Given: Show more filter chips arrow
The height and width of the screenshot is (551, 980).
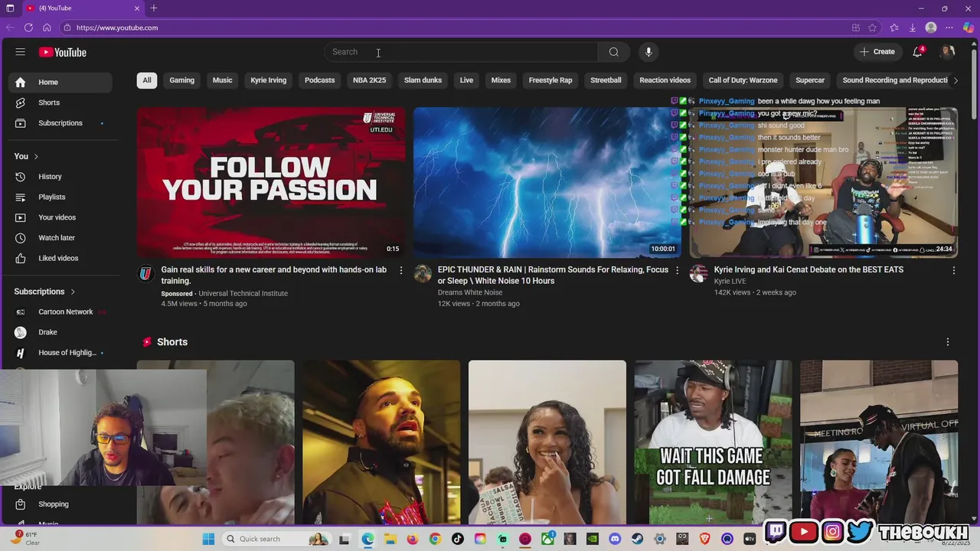Looking at the screenshot, I should (x=955, y=80).
